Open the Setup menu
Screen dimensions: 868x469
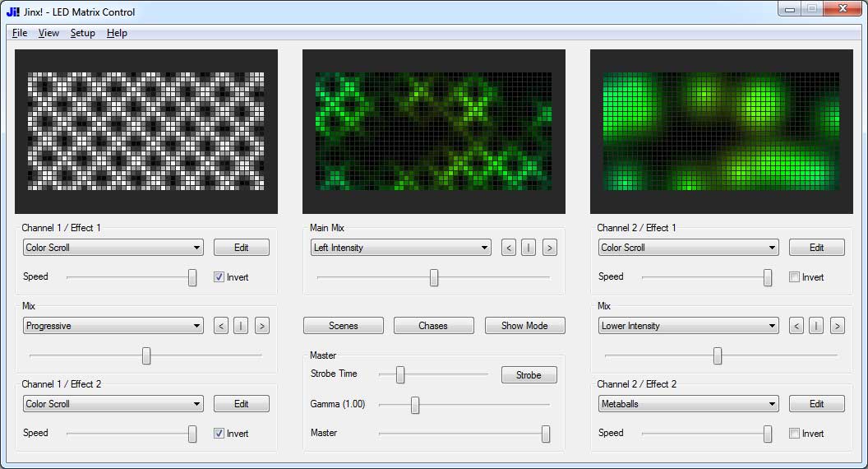(82, 33)
